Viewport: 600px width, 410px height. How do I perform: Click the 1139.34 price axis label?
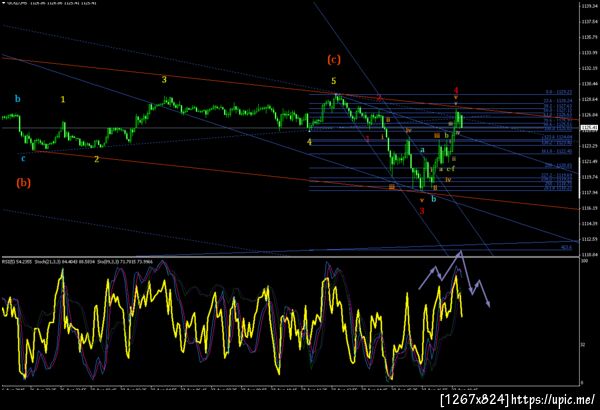[590, 6]
